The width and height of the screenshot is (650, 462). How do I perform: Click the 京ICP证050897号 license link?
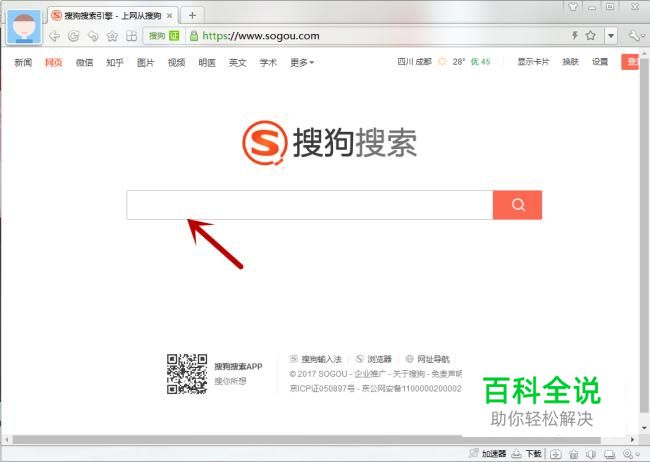322,389
